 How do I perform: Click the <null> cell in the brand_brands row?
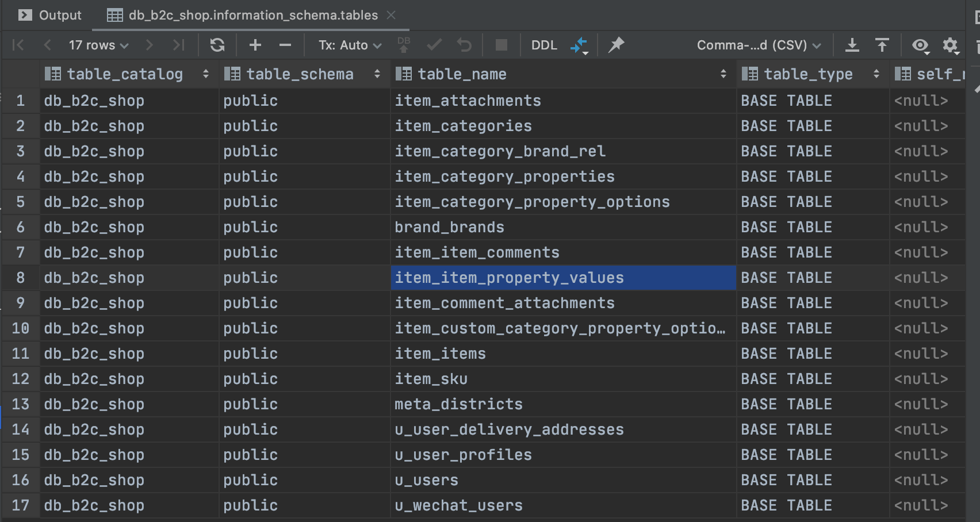[928, 227]
